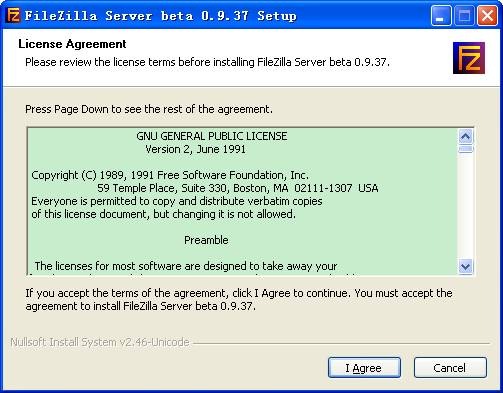Image resolution: width=503 pixels, height=393 pixels.
Task: Click the 'If you accept the terms' paragraph
Action: 239,299
